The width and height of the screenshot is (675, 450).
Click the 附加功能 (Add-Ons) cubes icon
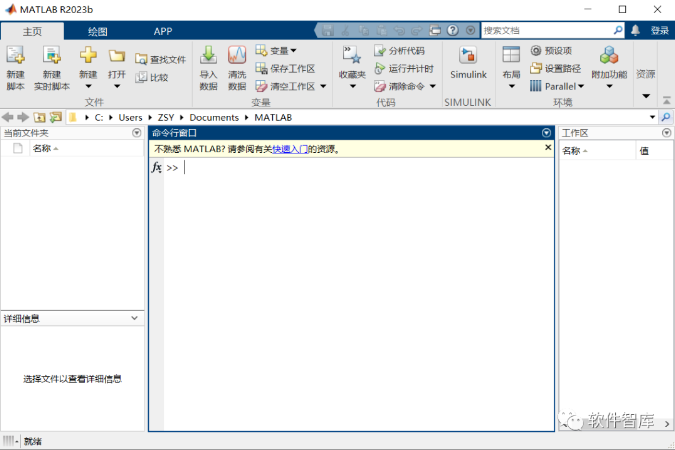click(609, 55)
